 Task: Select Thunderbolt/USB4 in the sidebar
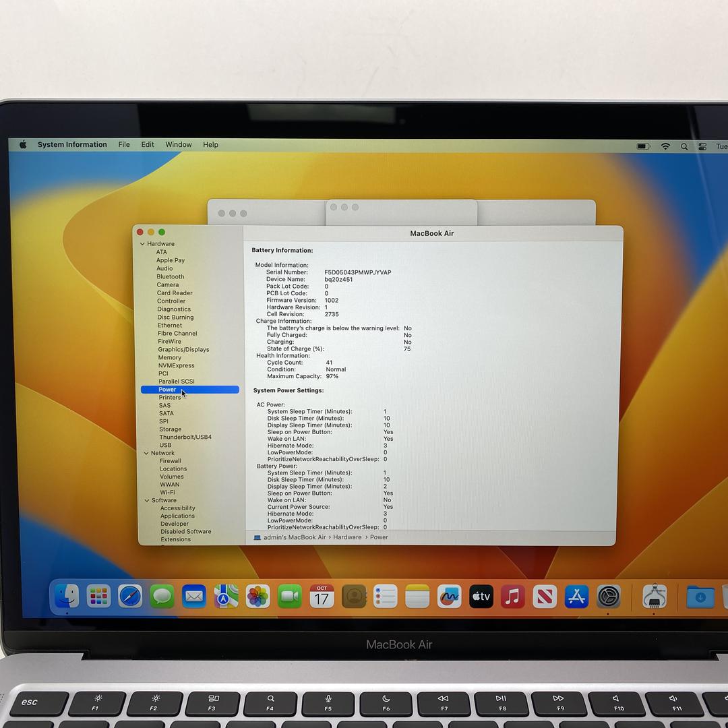tap(186, 437)
